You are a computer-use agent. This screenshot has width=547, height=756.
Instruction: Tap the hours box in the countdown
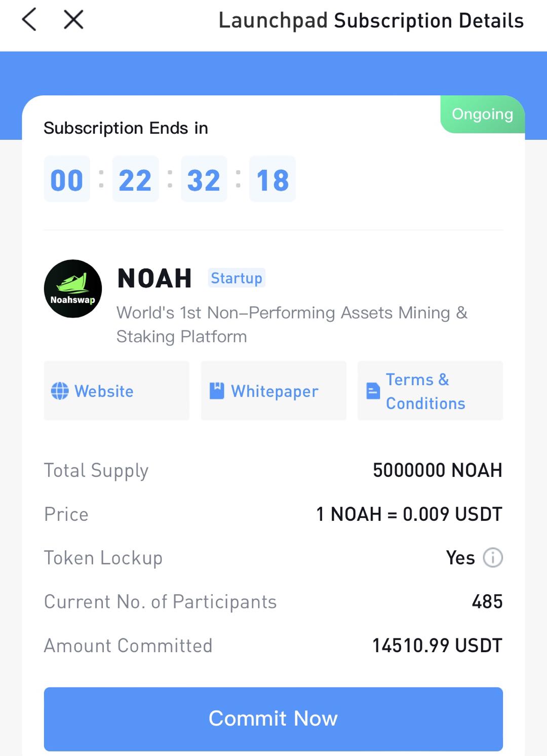[x=67, y=180]
